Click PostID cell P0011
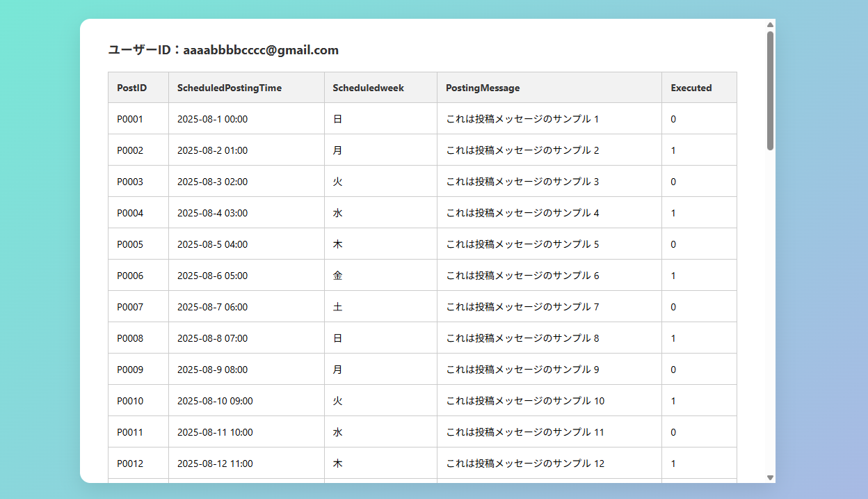 (x=138, y=432)
